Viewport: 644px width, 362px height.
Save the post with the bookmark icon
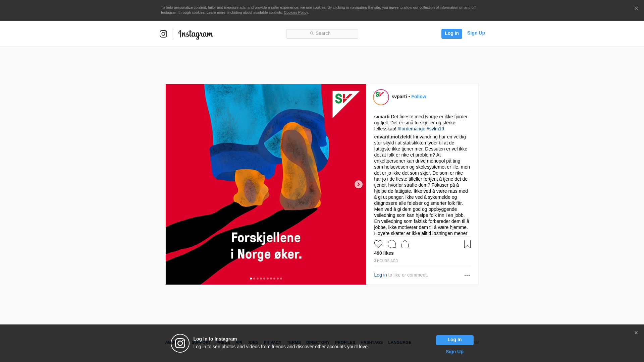[x=467, y=244]
